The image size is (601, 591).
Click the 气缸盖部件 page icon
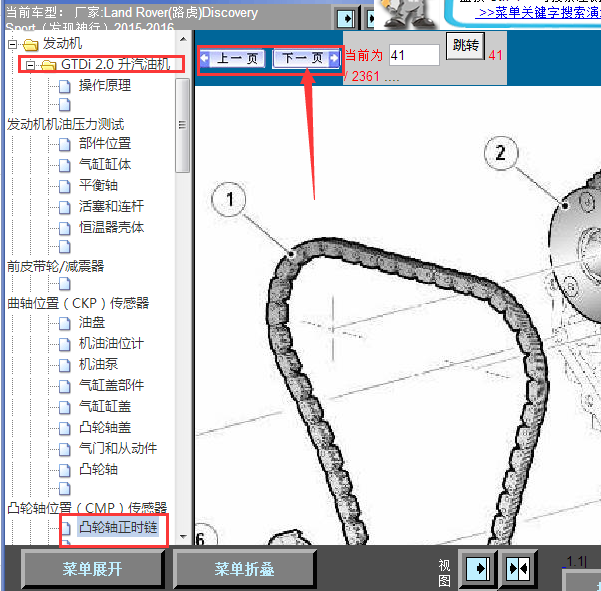(x=64, y=387)
